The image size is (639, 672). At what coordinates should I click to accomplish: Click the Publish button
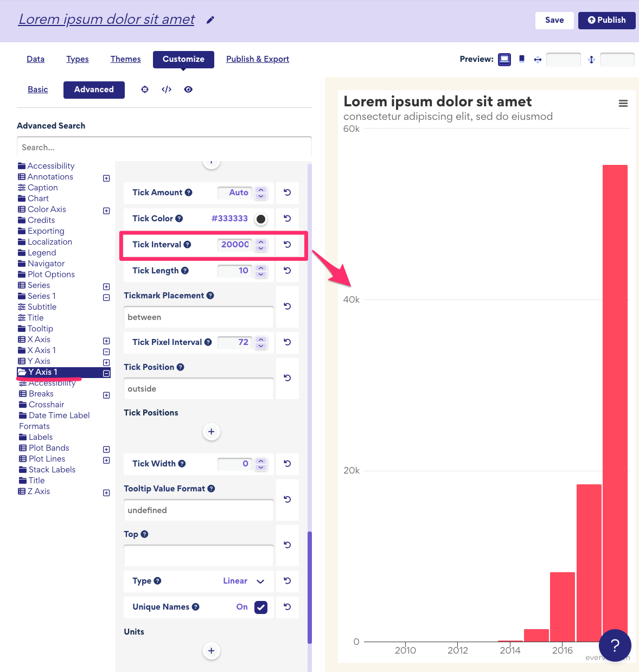[x=606, y=20]
